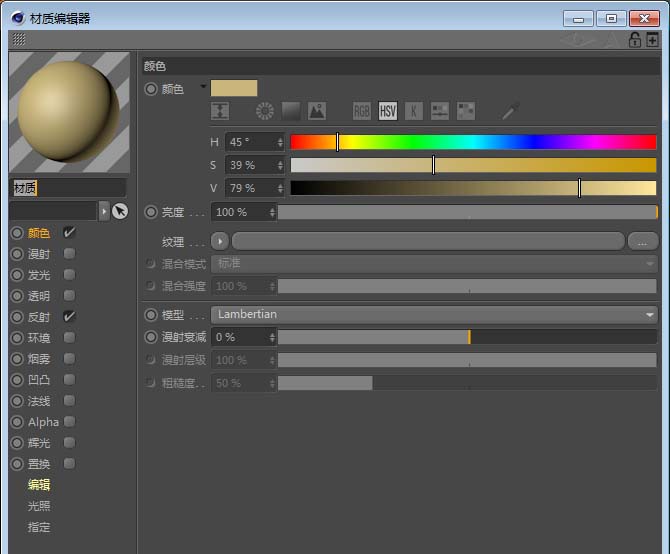Click the color wheel mode icon
Viewport: 670px width, 554px height.
click(x=265, y=111)
